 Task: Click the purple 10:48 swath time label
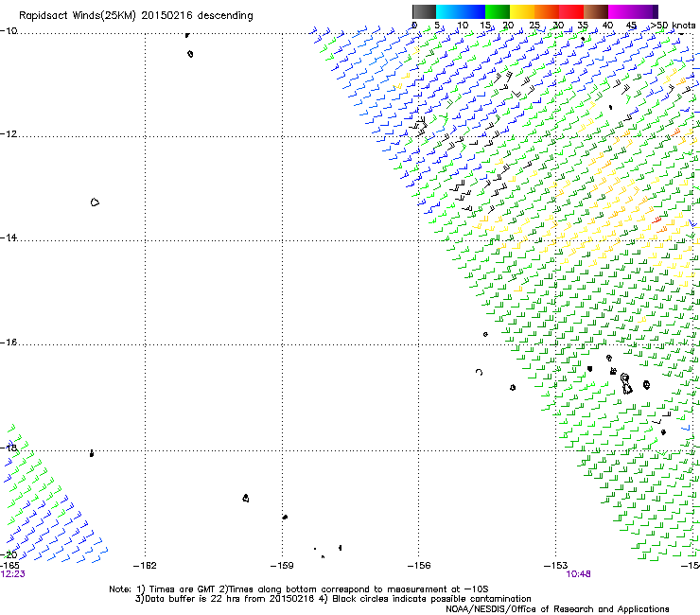pos(578,574)
